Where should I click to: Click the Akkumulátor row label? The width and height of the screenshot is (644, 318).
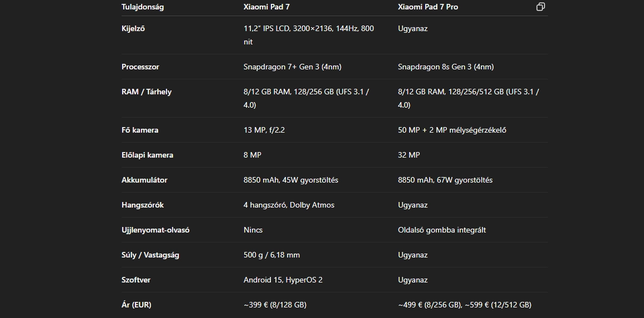[144, 180]
